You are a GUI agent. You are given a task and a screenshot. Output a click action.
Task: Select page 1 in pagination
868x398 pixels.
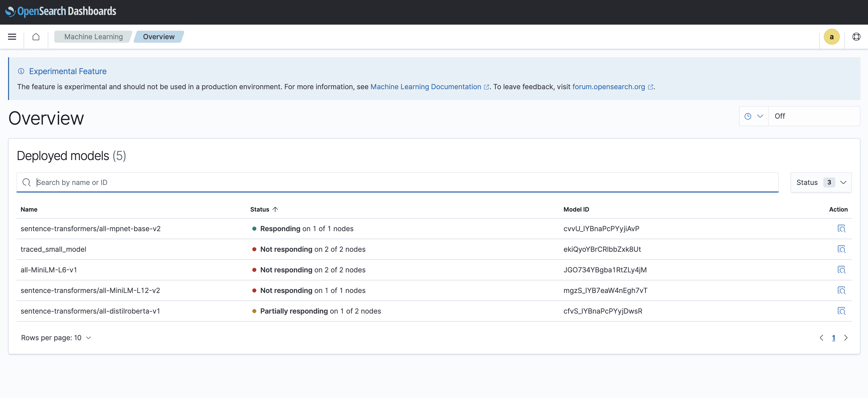[833, 338]
